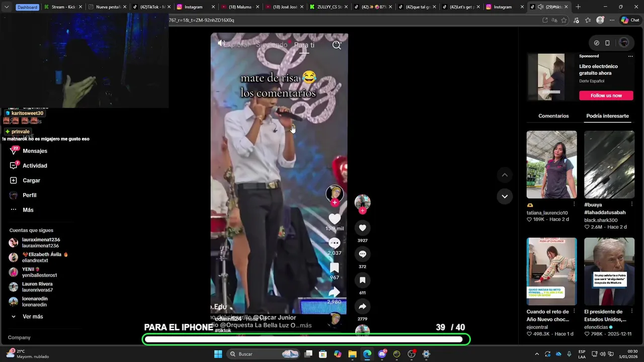This screenshot has width=644, height=362.
Task: Click the Discord taskbar icon
Action: (382, 354)
